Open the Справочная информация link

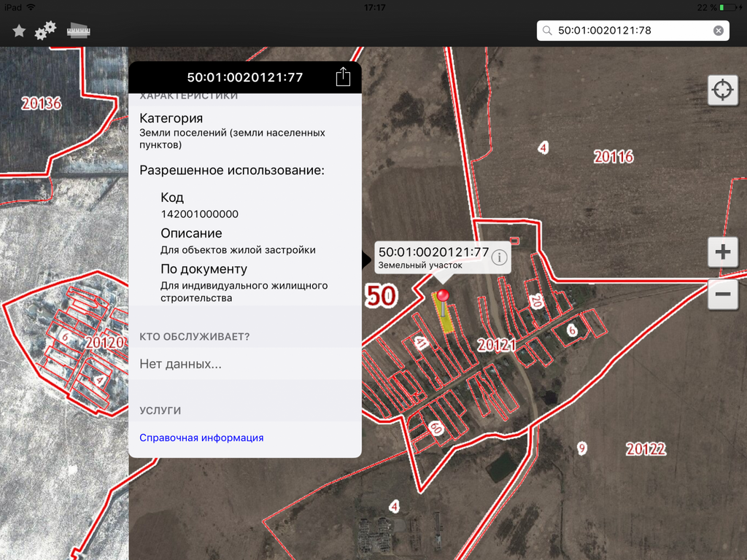tap(201, 437)
